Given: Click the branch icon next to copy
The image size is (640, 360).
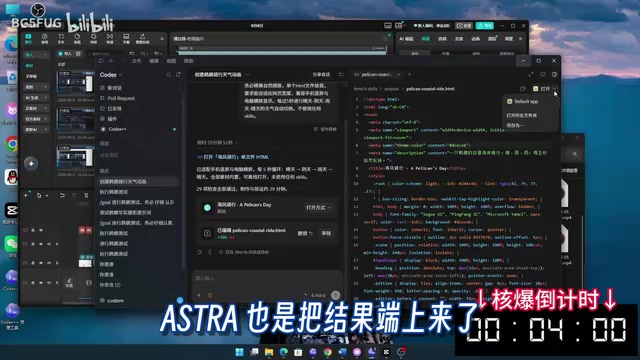Looking at the screenshot, I should (210, 252).
